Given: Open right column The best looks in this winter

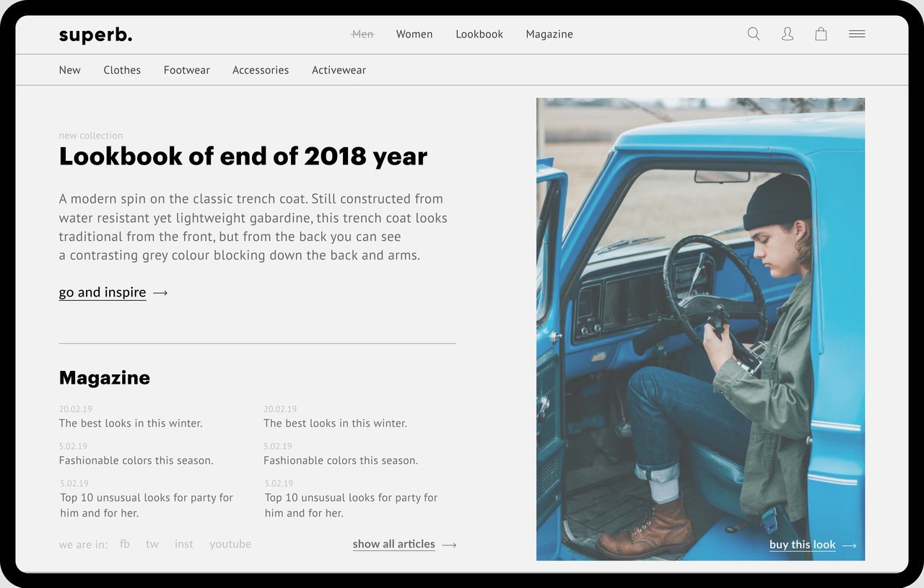Looking at the screenshot, I should (336, 424).
